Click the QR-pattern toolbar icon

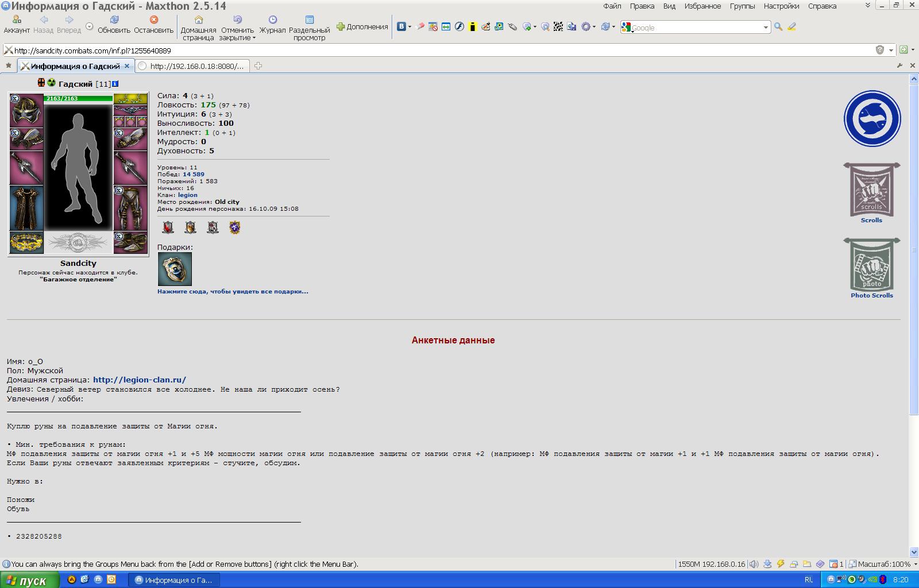pyautogui.click(x=558, y=26)
